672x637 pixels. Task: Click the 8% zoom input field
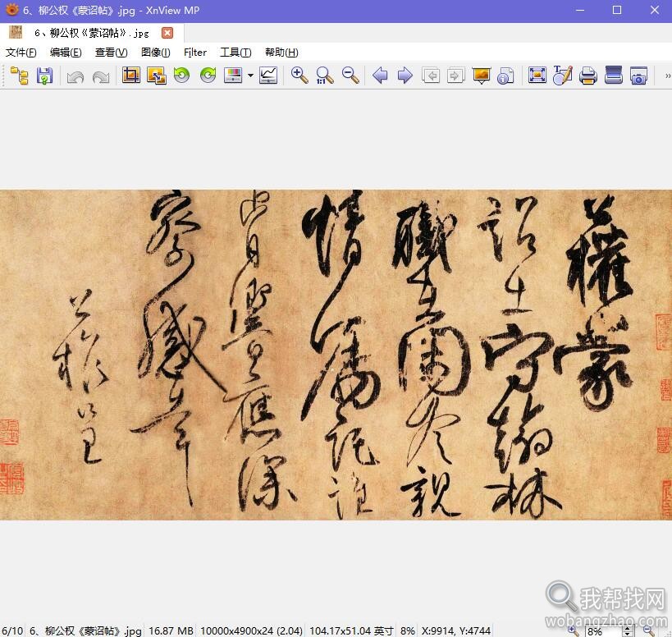(603, 631)
